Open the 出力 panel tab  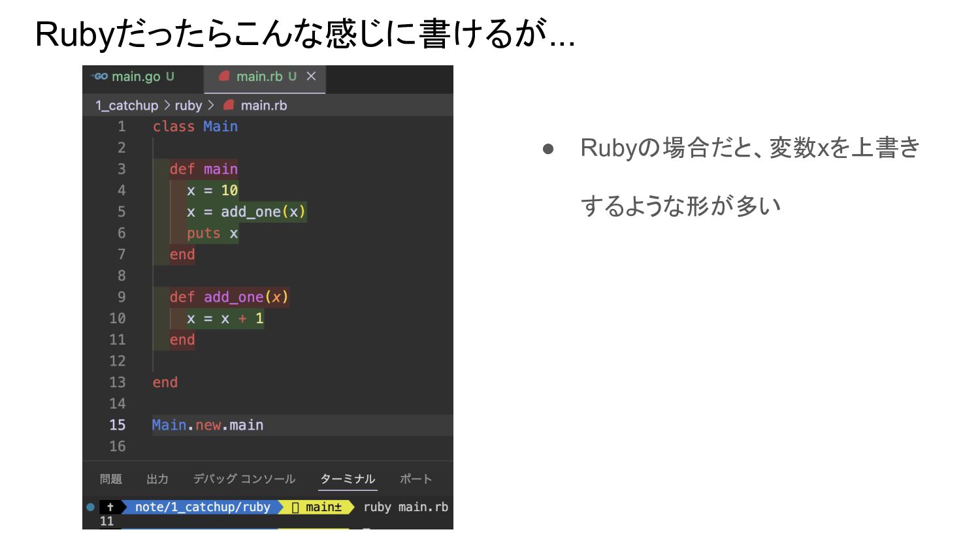click(157, 479)
